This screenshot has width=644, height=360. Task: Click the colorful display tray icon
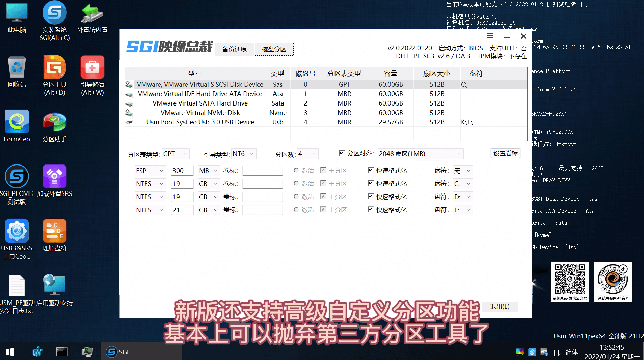tap(520, 352)
